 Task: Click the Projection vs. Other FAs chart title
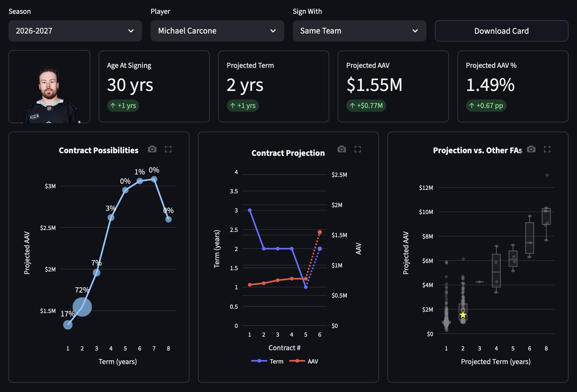(x=477, y=150)
